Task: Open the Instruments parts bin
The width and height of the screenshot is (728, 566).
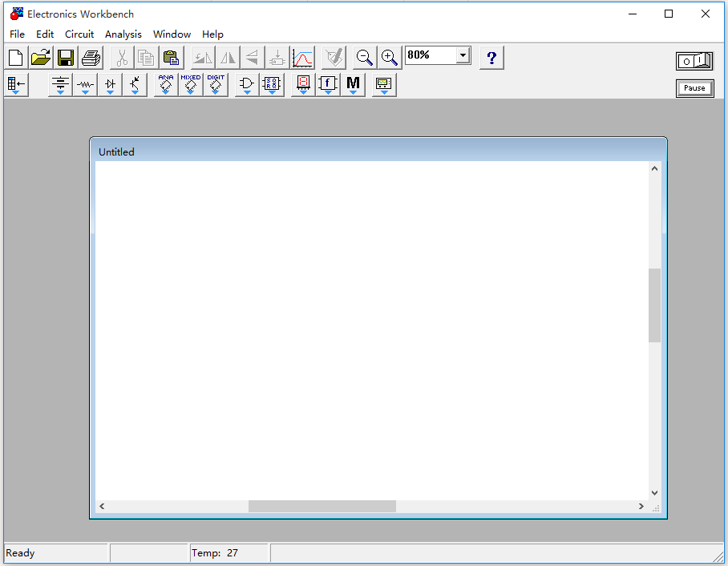Action: (x=384, y=84)
